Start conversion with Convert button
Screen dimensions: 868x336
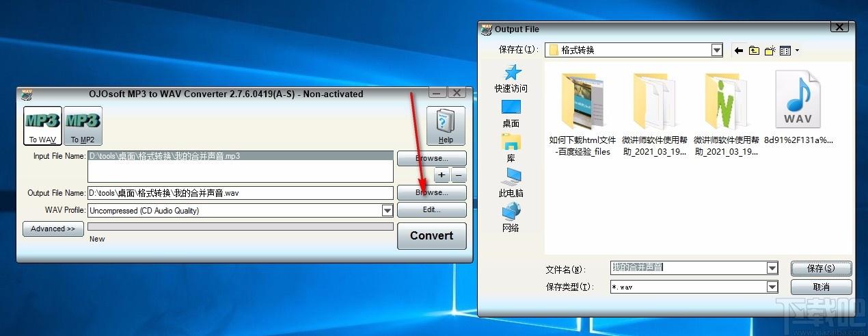tap(432, 236)
